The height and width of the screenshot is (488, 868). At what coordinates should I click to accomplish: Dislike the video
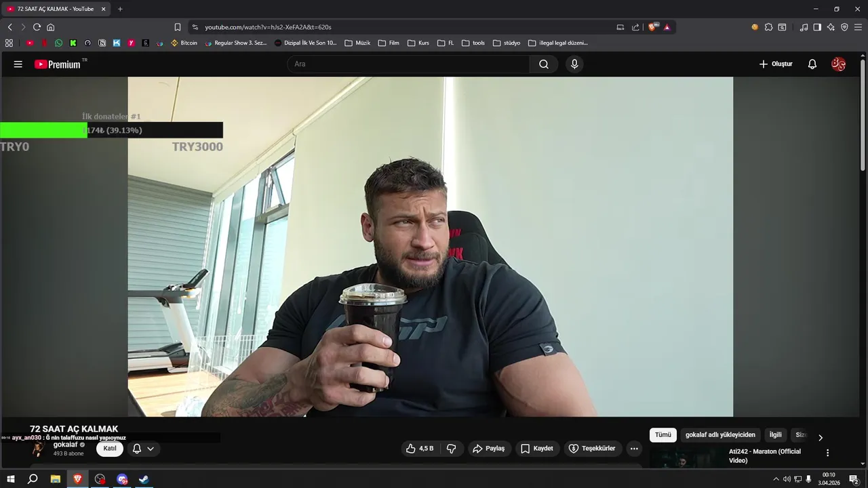451,449
